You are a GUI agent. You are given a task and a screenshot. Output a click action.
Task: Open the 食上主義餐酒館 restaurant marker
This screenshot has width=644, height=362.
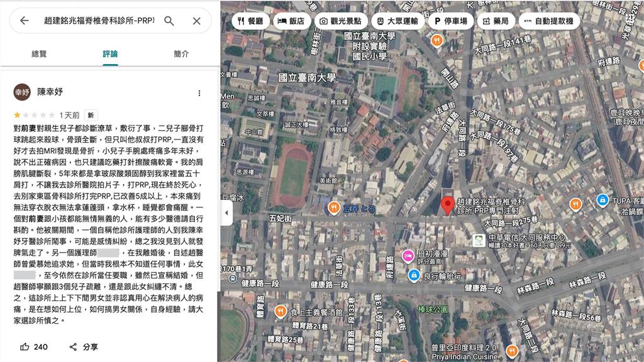(x=280, y=312)
